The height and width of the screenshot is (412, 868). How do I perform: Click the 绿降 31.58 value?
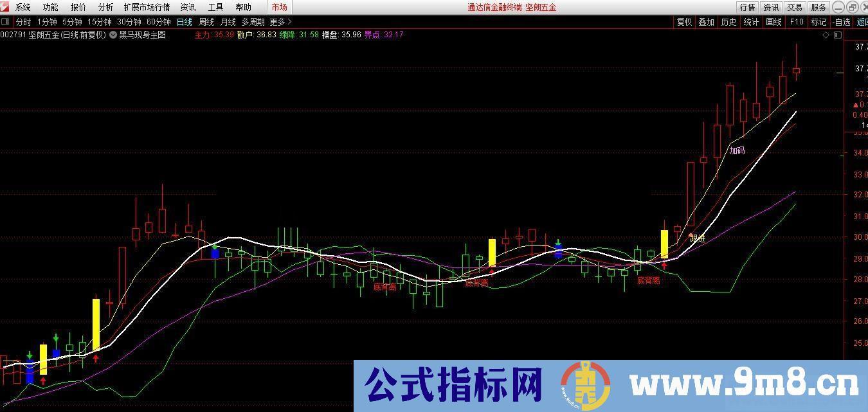[299, 35]
